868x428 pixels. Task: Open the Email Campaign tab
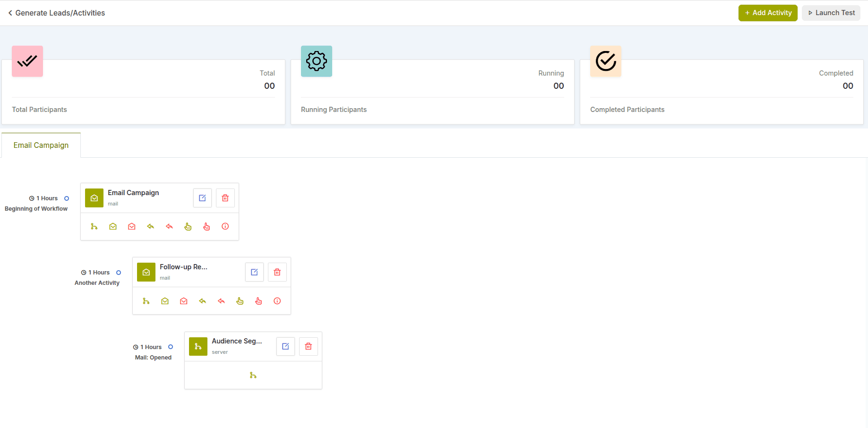(41, 146)
